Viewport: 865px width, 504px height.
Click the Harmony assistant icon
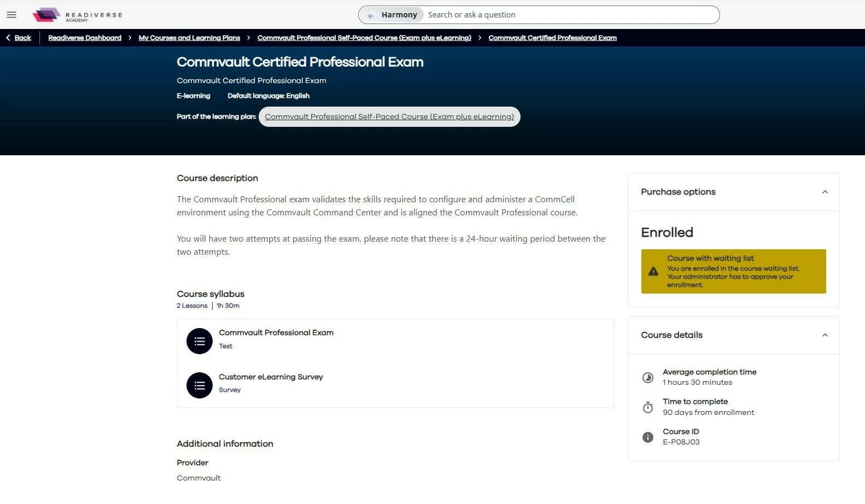point(371,15)
